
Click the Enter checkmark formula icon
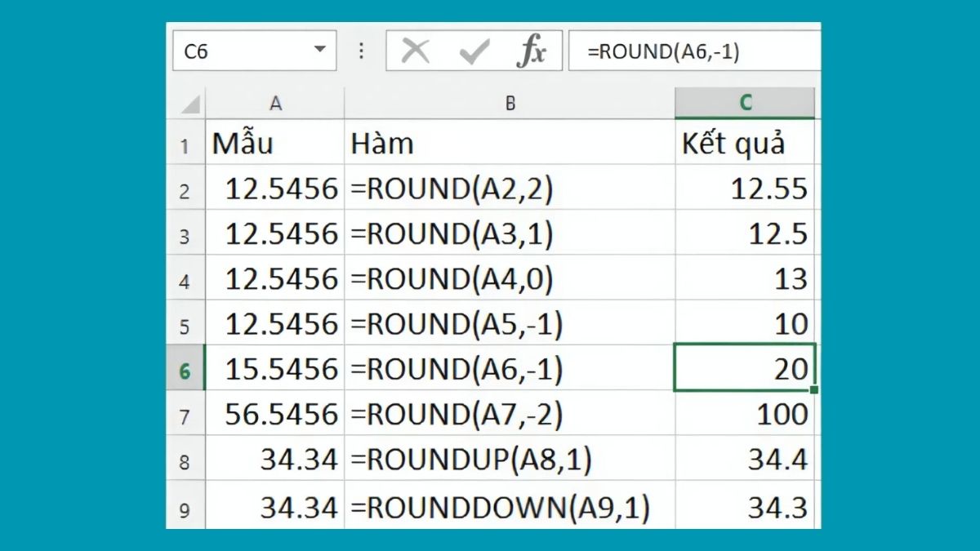point(474,51)
